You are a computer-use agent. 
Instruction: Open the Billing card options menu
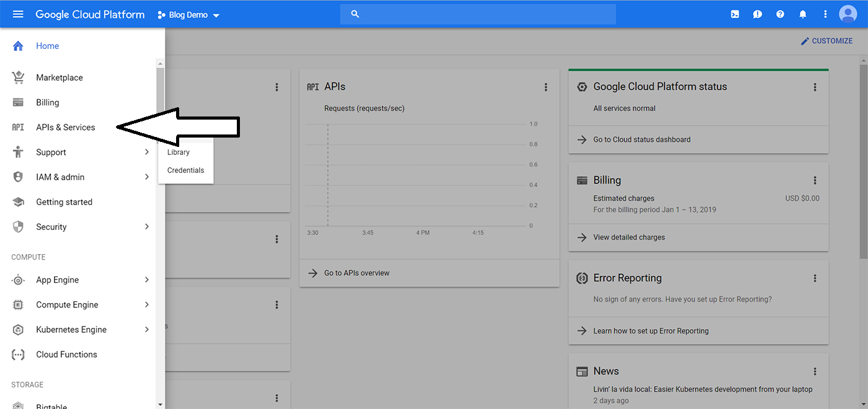pyautogui.click(x=815, y=180)
